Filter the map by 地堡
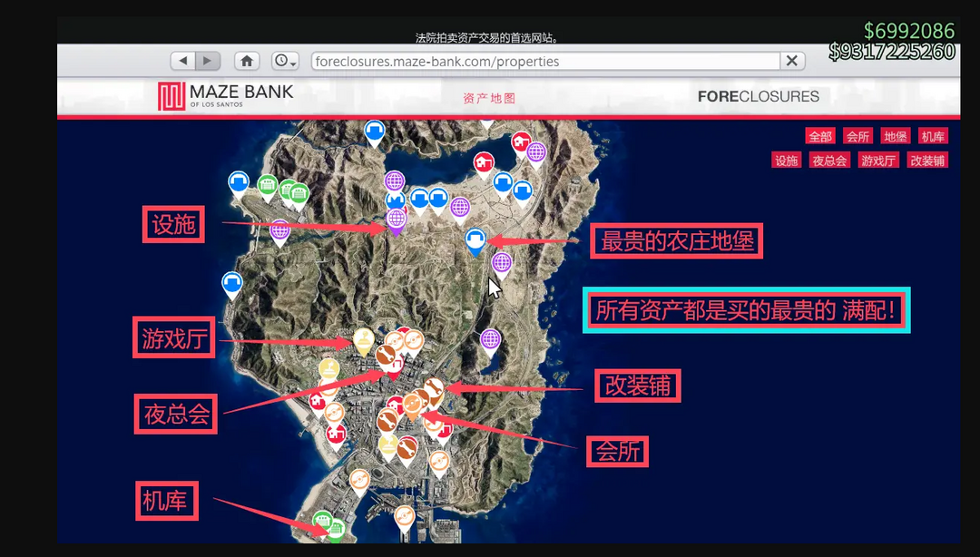The width and height of the screenshot is (980, 557). pos(895,136)
